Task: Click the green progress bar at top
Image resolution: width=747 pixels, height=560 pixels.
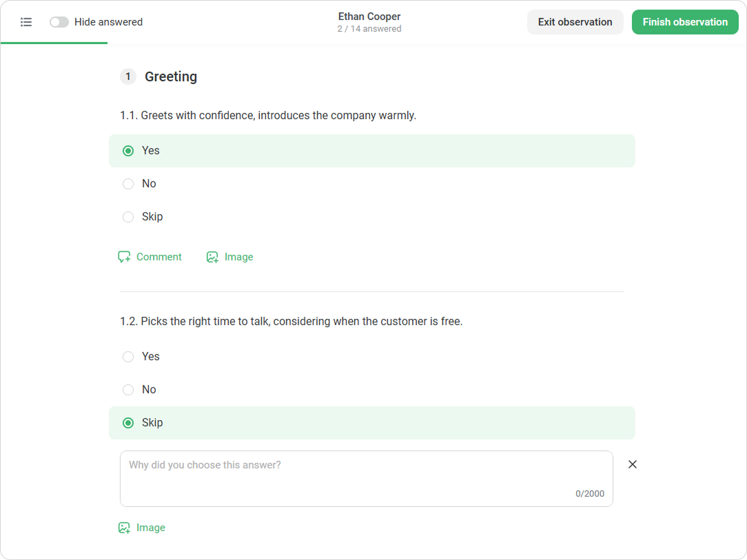Action: (x=54, y=43)
